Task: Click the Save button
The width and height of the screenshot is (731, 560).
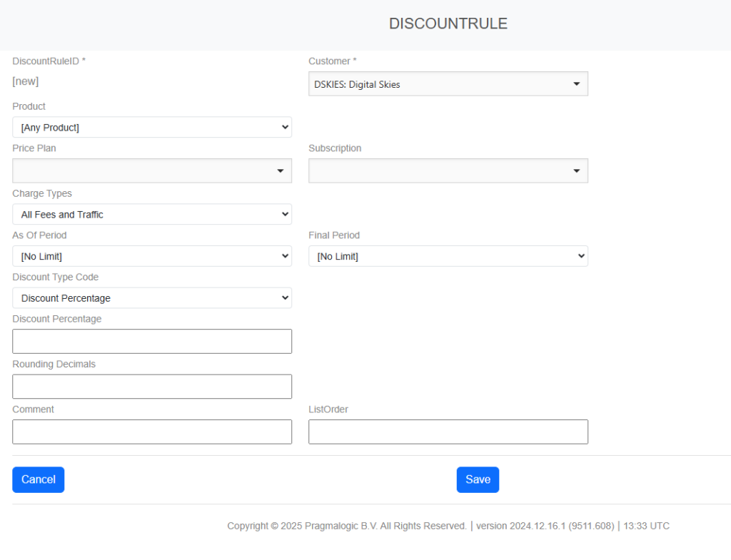Action: 478,479
